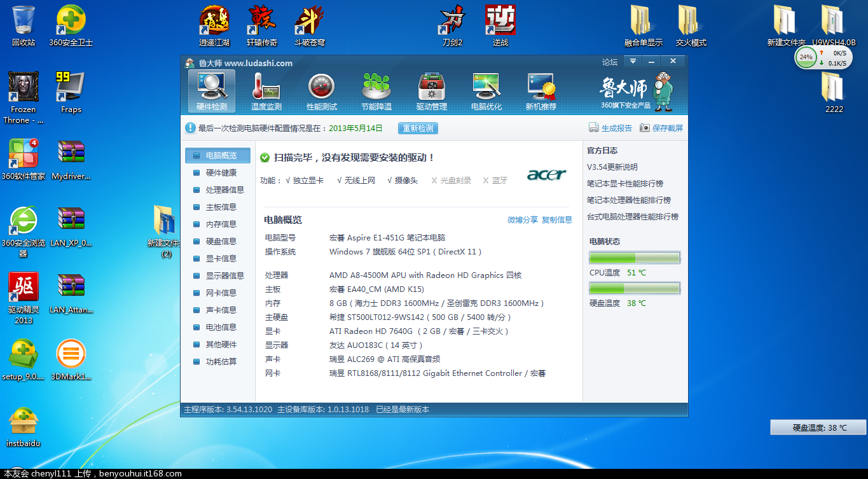The width and height of the screenshot is (868, 479).
Task: Open the 融合单显示 folder on desktop
Action: point(644,25)
